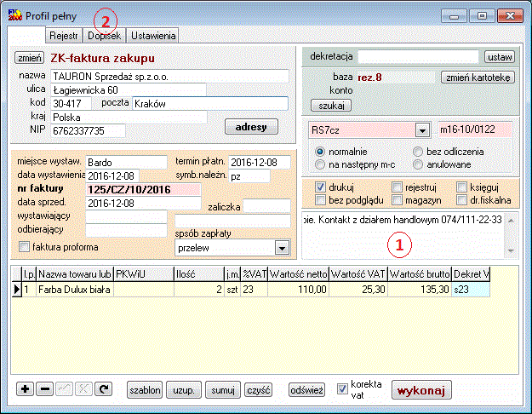Viewport: 532px width, 414px height.
Task: Choose the bez odliczenia radio button
Action: tap(418, 152)
